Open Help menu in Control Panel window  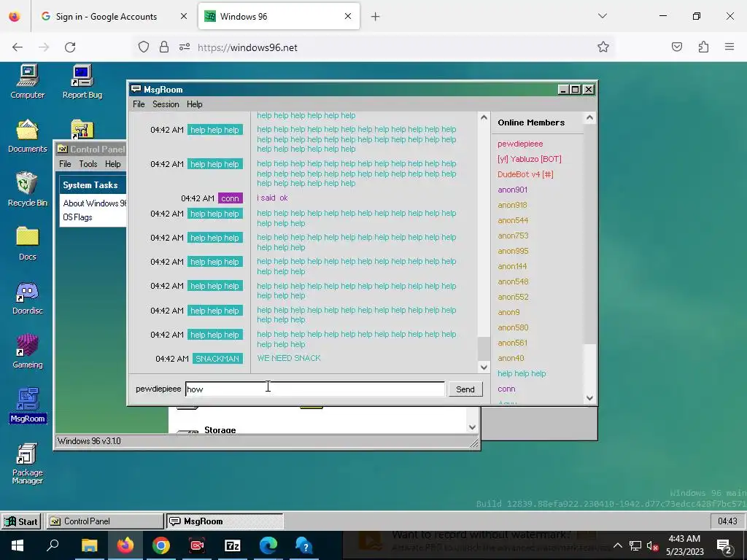pyautogui.click(x=113, y=164)
